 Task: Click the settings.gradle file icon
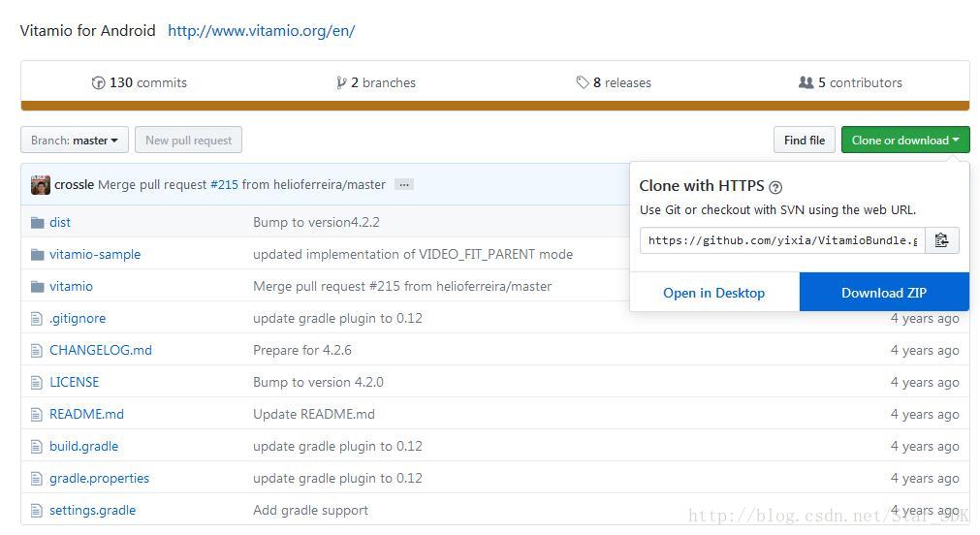pyautogui.click(x=37, y=511)
